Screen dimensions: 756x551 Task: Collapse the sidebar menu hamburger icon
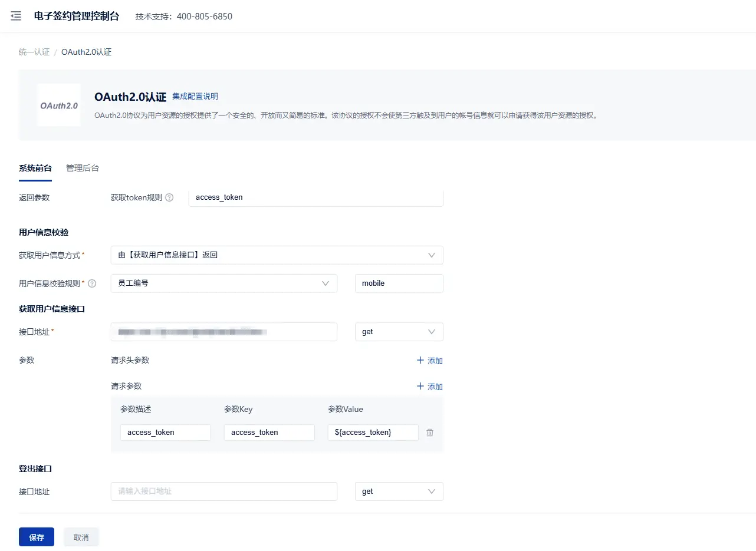16,16
